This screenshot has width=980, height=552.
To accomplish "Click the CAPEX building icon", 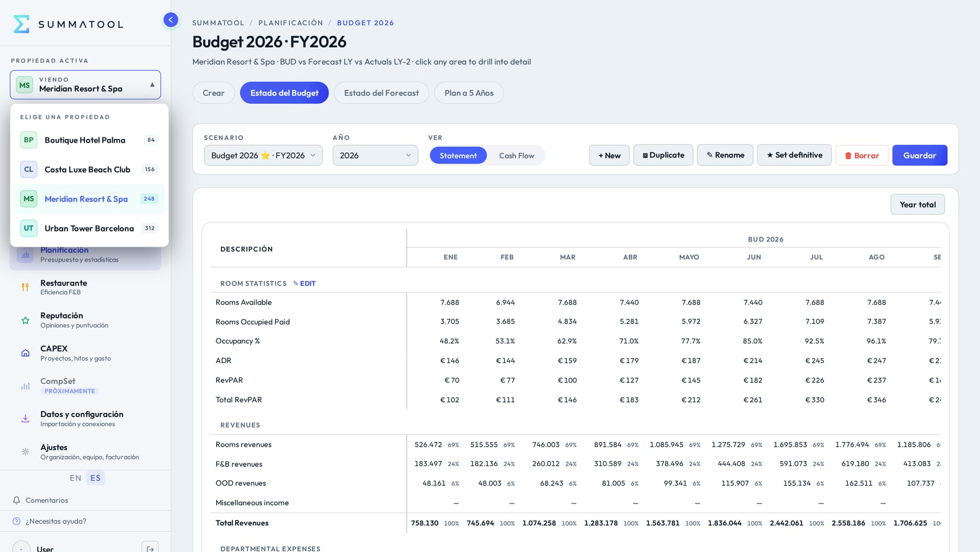I will [25, 353].
